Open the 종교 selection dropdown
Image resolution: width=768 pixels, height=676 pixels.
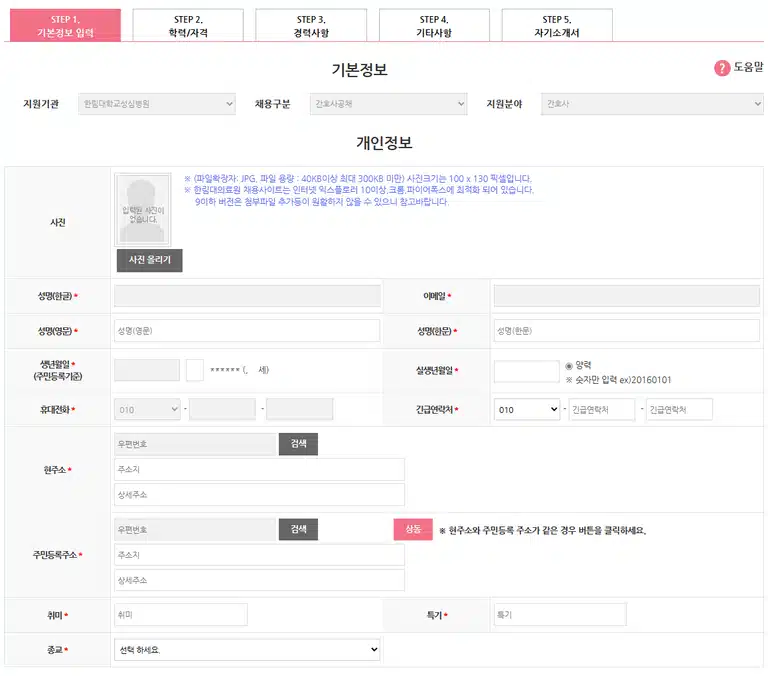click(x=247, y=649)
